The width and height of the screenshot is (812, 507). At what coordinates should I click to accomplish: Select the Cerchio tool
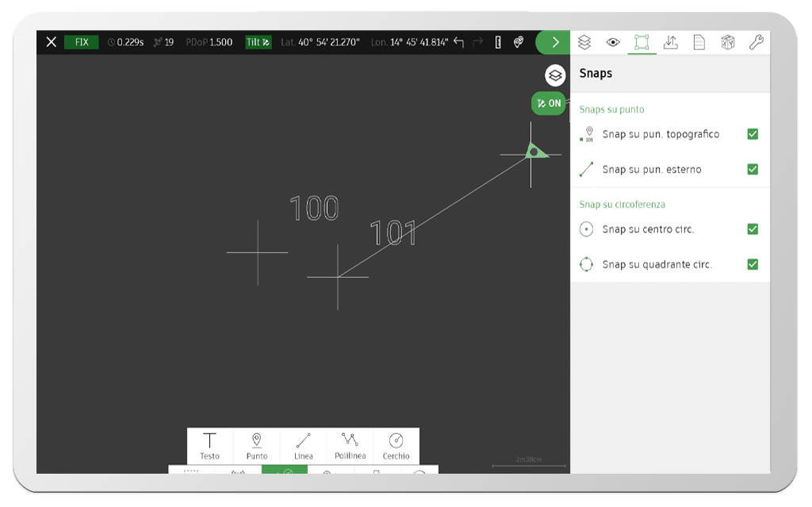(396, 445)
